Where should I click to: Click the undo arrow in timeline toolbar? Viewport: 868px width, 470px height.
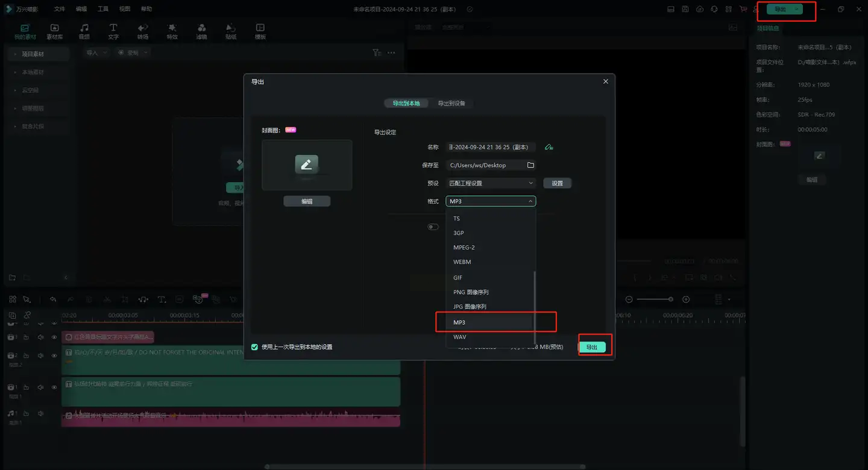53,299
